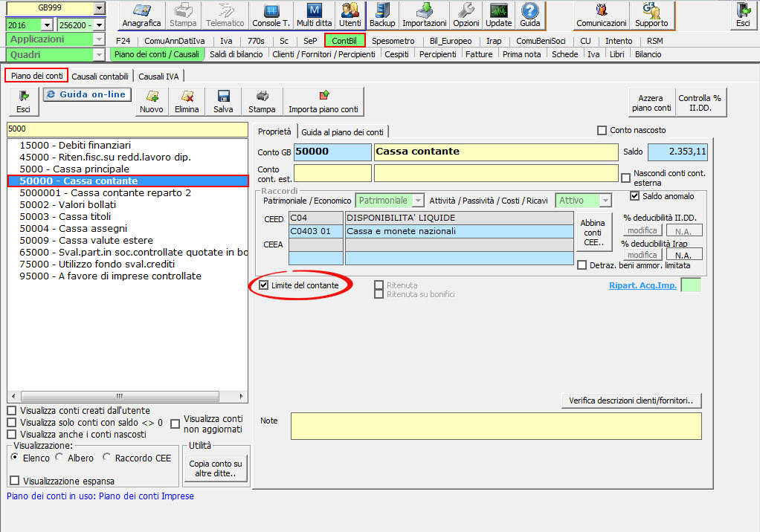Image resolution: width=760 pixels, height=532 pixels.
Task: Launch Console T. from toolbar
Action: coord(271,16)
